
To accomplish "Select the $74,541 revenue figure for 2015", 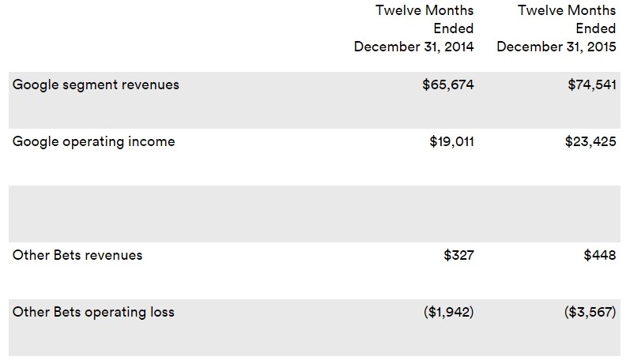I will pos(591,84).
